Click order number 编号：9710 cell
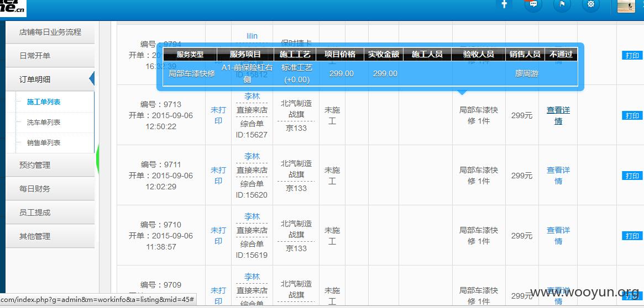This screenshot has height=308, width=644. (161, 225)
